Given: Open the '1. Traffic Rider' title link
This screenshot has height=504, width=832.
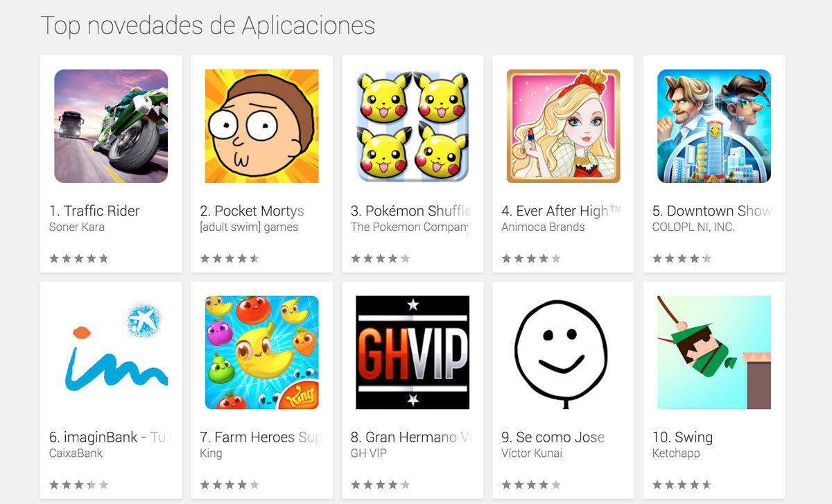Looking at the screenshot, I should point(94,211).
